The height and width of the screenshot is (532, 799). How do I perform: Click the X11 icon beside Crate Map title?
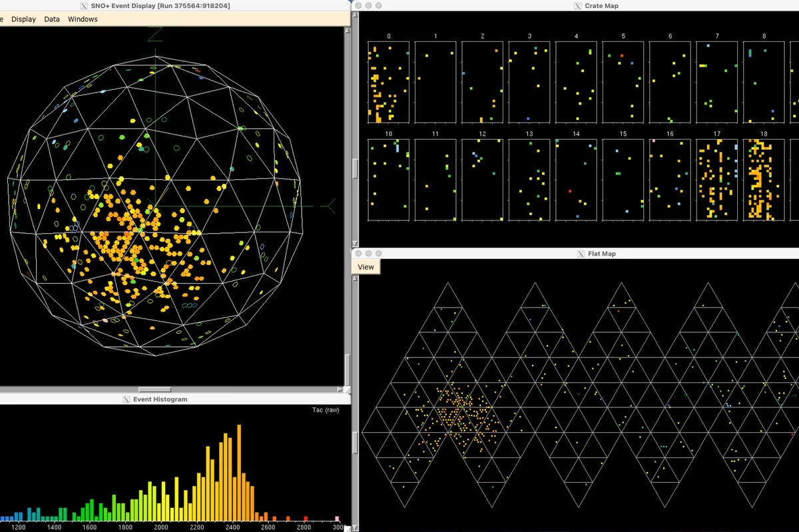tap(577, 5)
